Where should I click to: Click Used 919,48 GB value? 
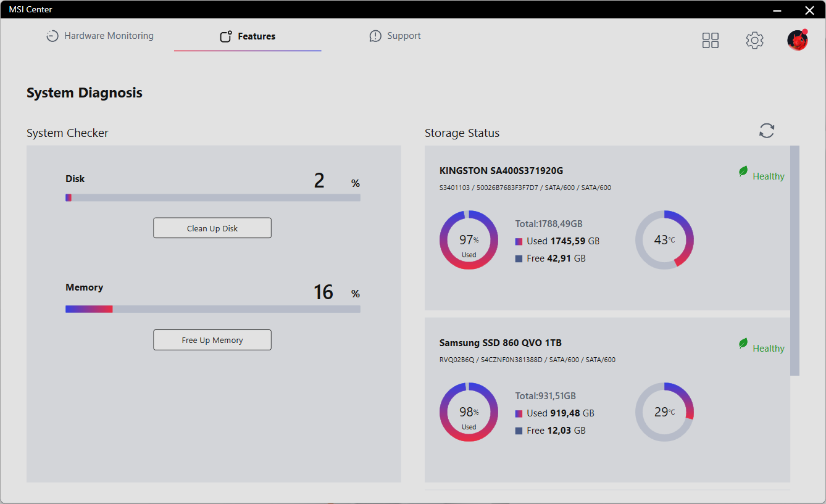point(561,413)
